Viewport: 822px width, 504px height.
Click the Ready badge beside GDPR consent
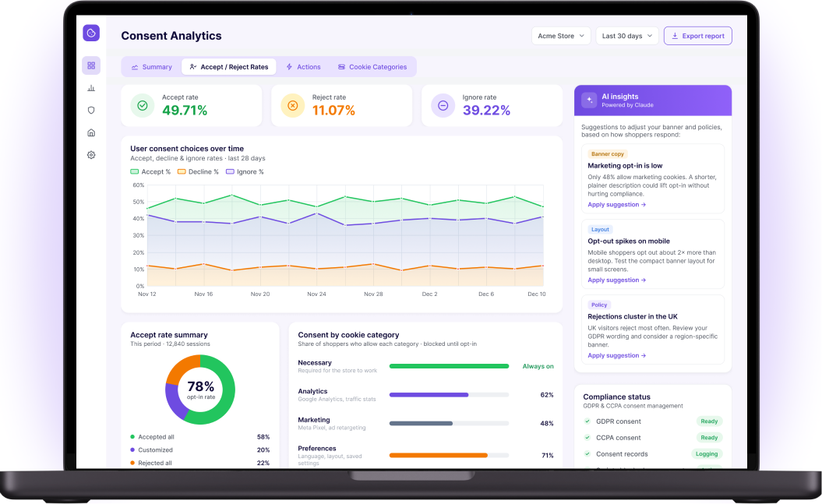(x=709, y=421)
